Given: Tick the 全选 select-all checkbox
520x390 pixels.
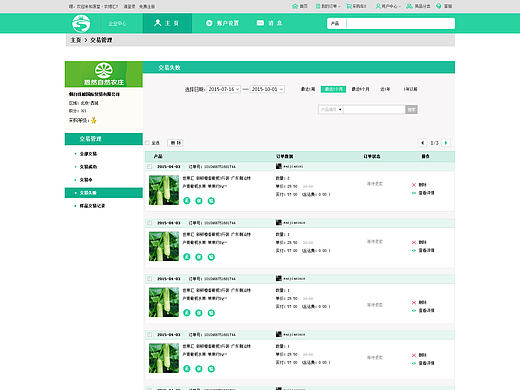Looking at the screenshot, I should coord(147,143).
